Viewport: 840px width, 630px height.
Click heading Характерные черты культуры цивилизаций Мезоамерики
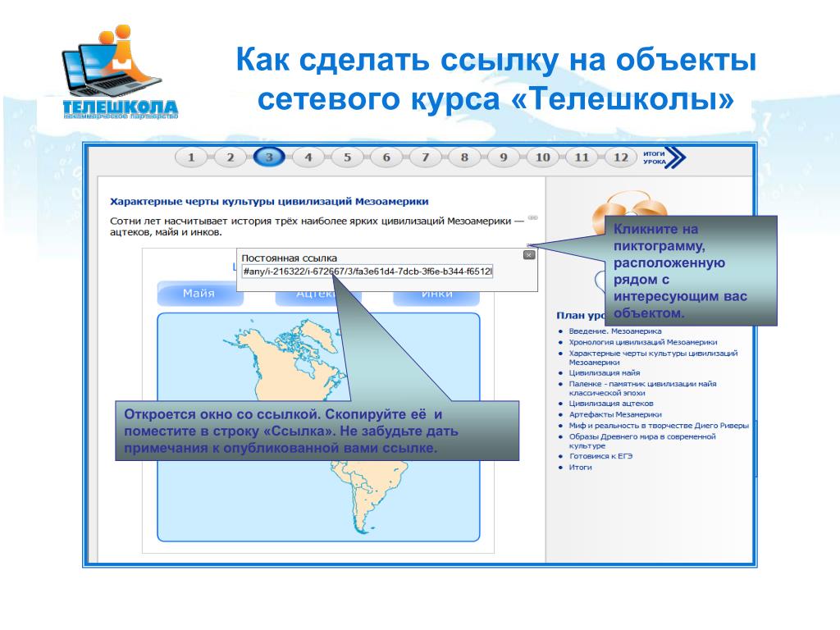269,202
